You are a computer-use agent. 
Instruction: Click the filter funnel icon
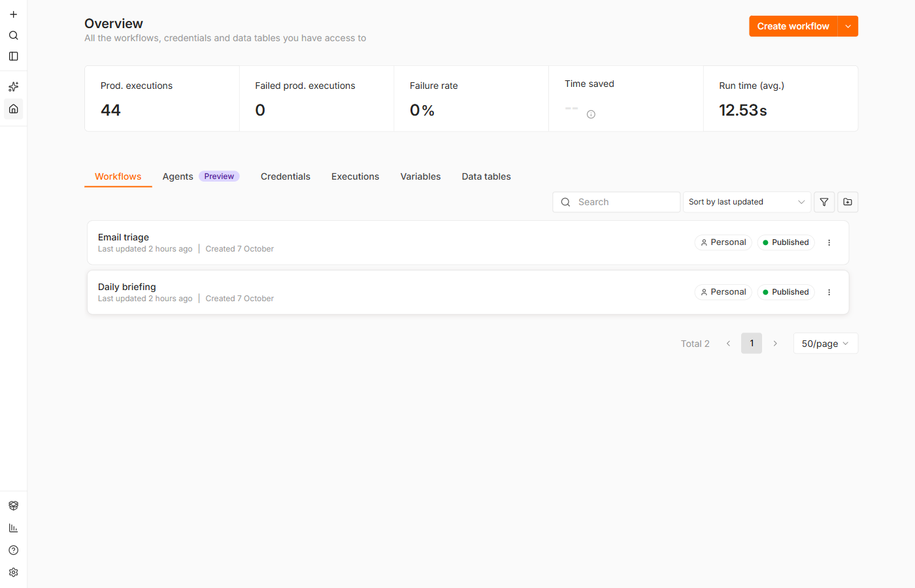(x=824, y=202)
